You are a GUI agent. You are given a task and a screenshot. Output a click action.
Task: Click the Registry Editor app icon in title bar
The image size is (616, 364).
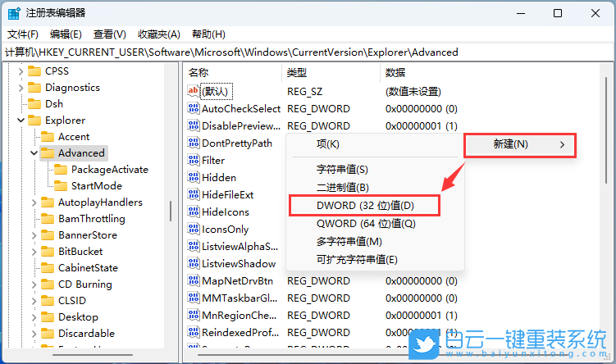(x=14, y=13)
